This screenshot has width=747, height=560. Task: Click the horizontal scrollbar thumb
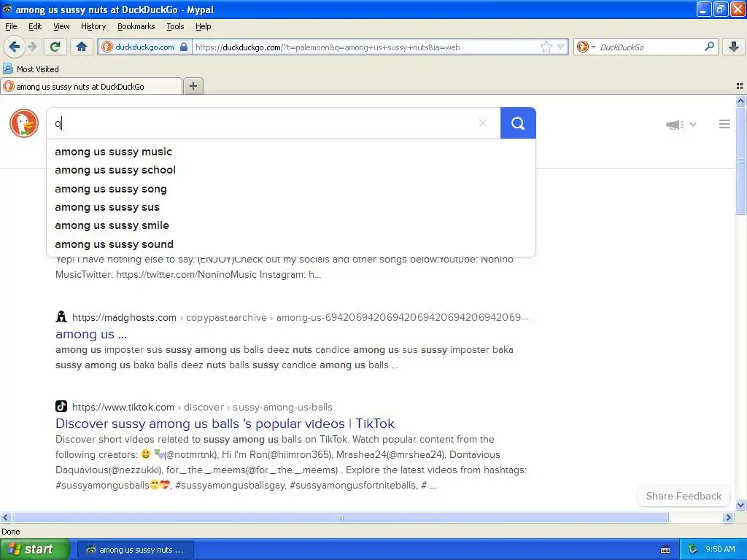[340, 517]
